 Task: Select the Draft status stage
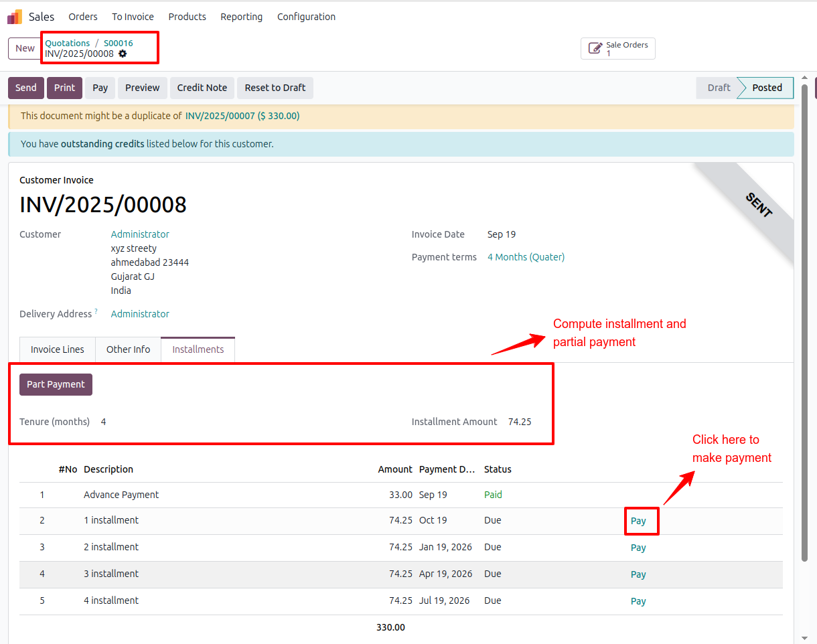pos(719,88)
